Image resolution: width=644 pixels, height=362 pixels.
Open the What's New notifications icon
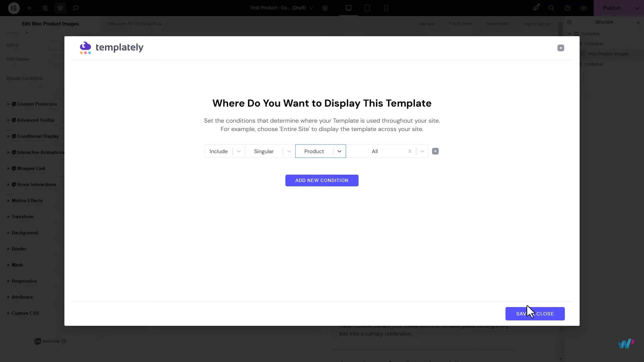(x=535, y=8)
